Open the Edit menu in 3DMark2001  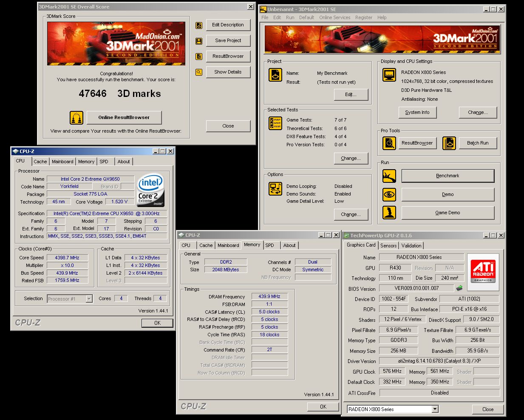(277, 17)
